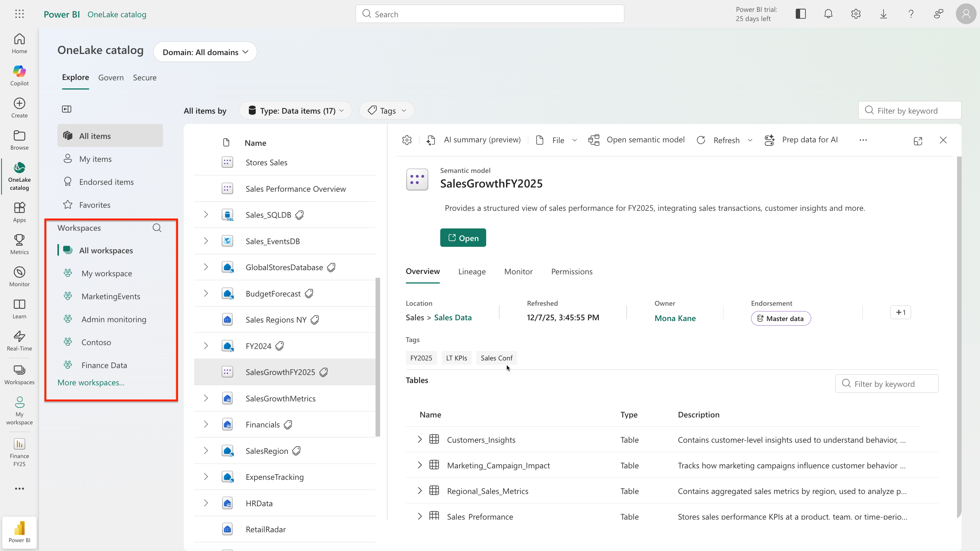Click the notifications bell
The height and width of the screenshot is (551, 980).
pos(828,14)
